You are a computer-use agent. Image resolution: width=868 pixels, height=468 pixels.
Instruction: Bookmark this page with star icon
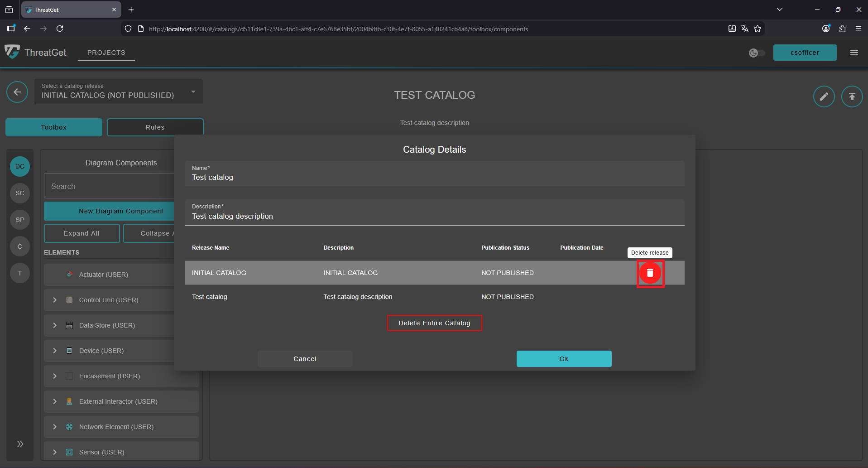[x=758, y=29]
